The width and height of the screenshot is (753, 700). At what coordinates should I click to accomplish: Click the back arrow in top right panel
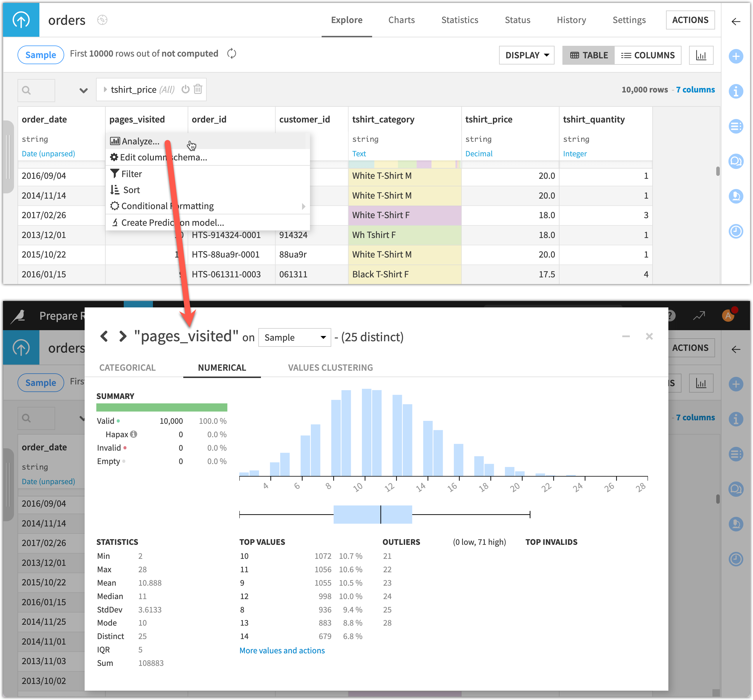pos(735,22)
